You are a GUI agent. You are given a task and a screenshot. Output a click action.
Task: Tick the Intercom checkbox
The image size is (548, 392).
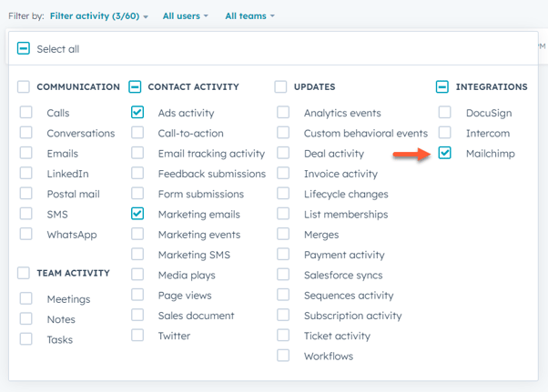pyautogui.click(x=444, y=133)
